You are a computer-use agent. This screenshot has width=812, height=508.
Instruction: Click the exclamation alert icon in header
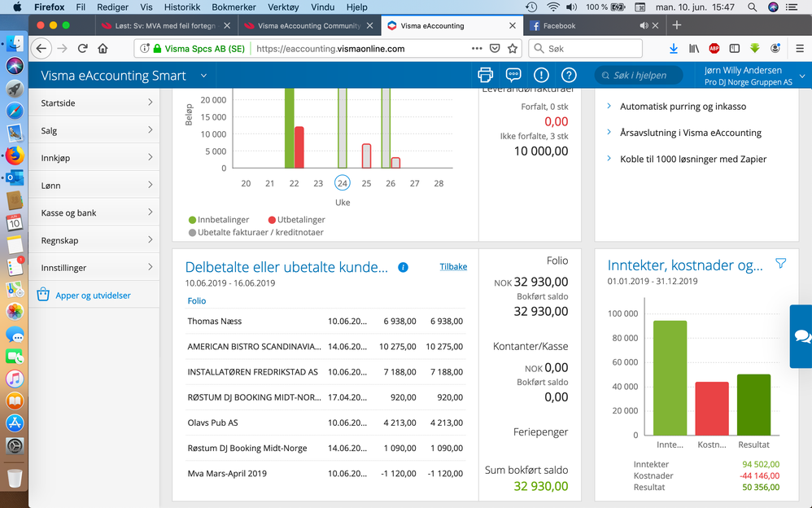click(541, 75)
